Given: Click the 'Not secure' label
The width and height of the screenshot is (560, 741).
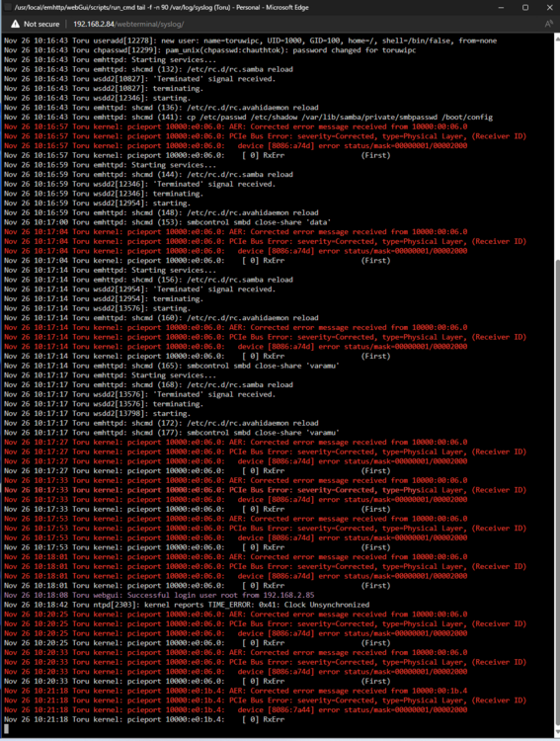Looking at the screenshot, I should click(41, 24).
